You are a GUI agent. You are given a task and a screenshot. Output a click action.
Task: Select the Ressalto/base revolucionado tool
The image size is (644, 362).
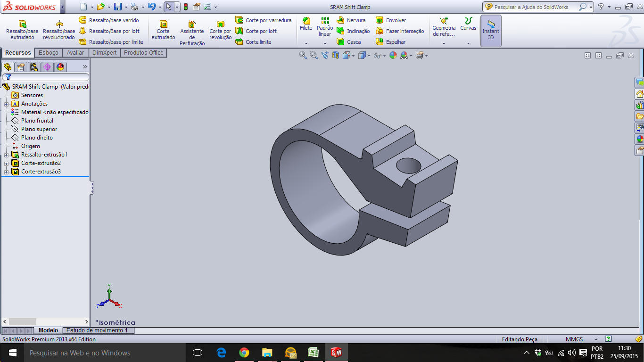pyautogui.click(x=59, y=30)
